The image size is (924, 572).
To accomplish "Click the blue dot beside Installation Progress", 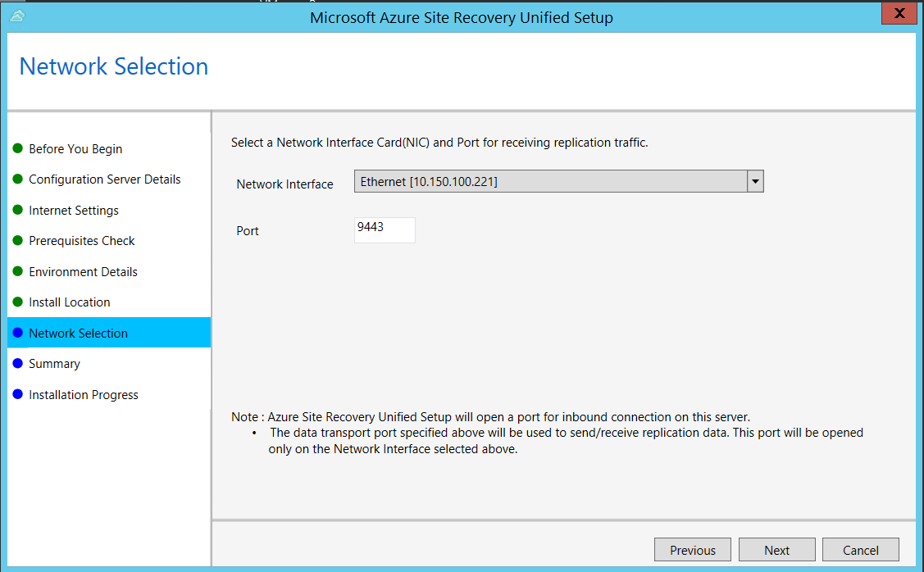I will click(18, 393).
